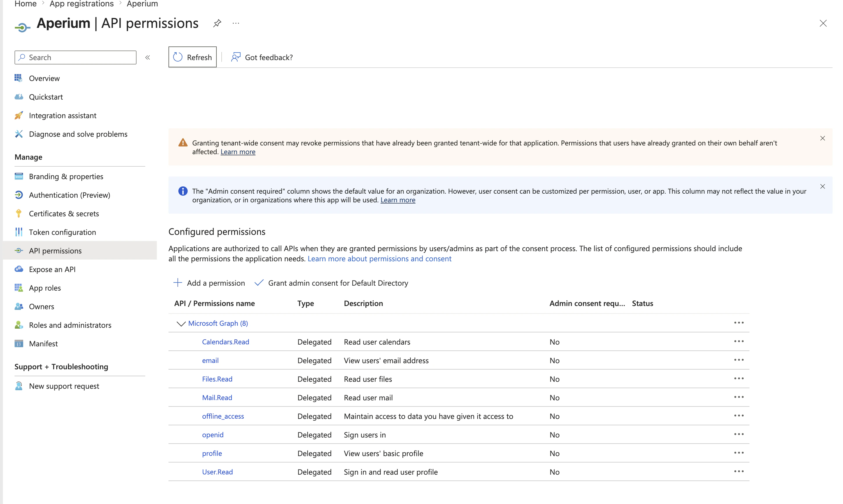
Task: Close the API permissions blade
Action: click(823, 23)
